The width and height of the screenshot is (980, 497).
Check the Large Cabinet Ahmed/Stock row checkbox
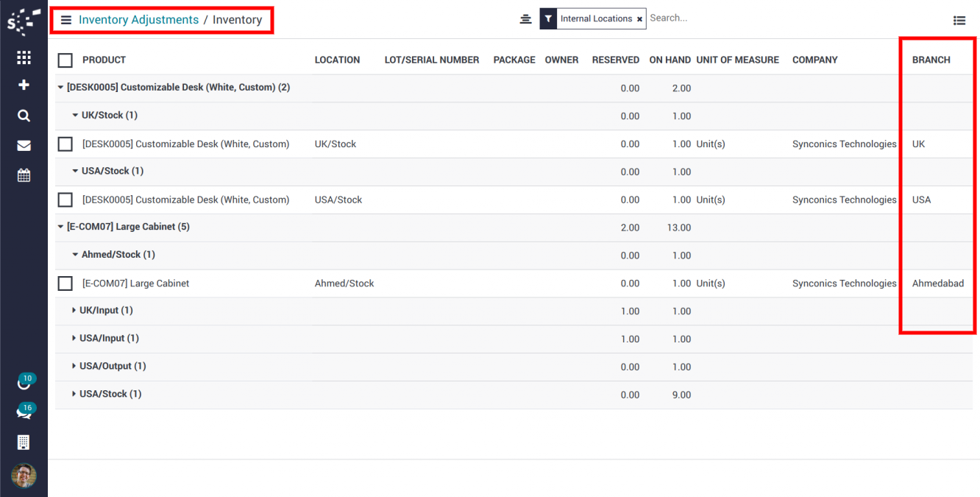pos(65,283)
